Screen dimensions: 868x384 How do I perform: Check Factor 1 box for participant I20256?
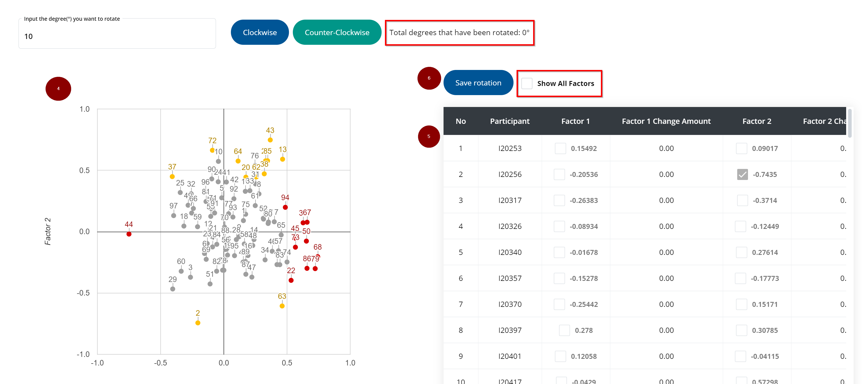point(559,174)
